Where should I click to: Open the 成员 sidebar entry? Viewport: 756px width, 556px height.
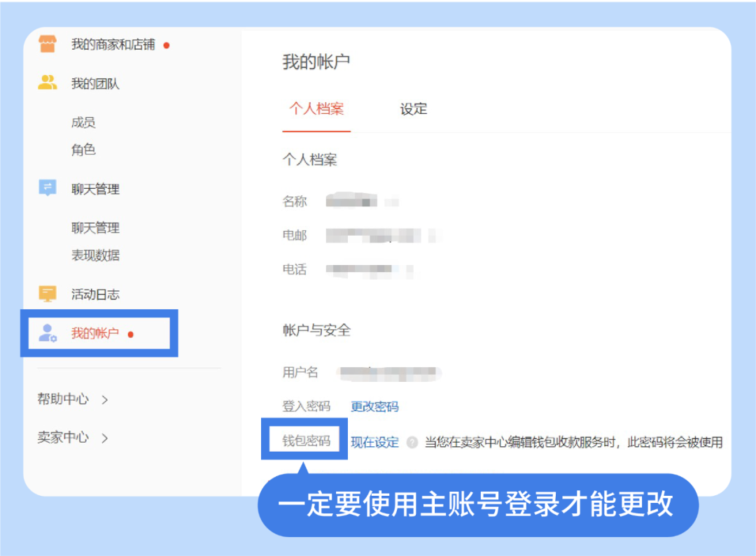[84, 122]
